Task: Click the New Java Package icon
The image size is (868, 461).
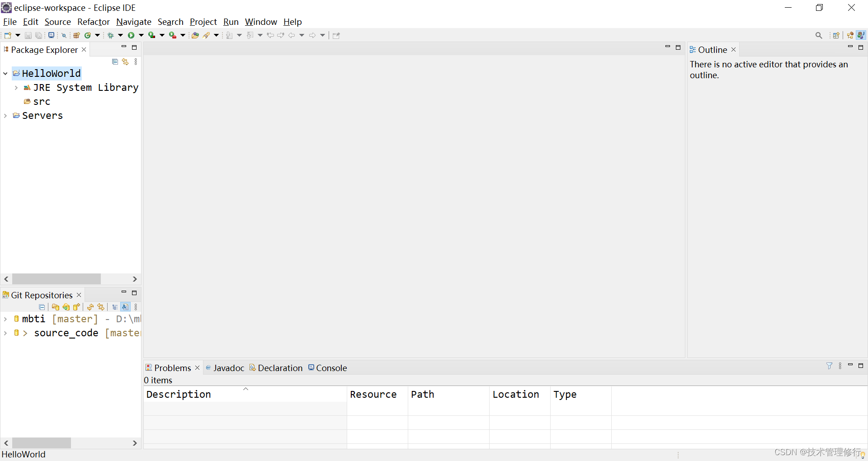Action: click(76, 35)
